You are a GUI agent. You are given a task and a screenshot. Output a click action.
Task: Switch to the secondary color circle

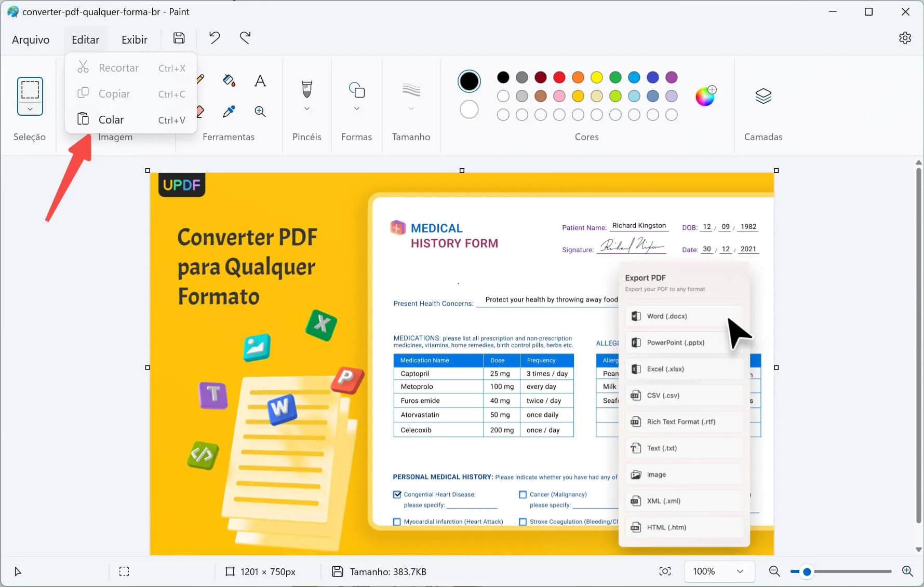click(469, 109)
